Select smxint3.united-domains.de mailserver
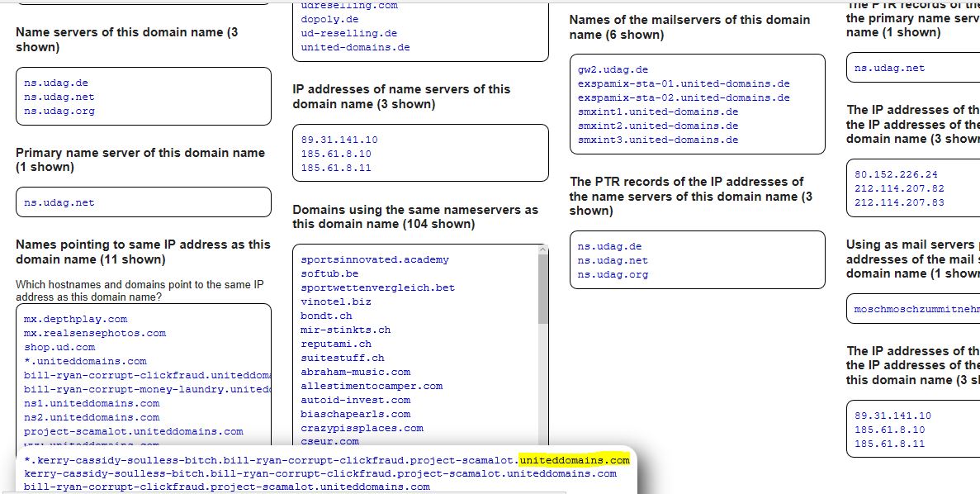The width and height of the screenshot is (980, 494). (658, 140)
